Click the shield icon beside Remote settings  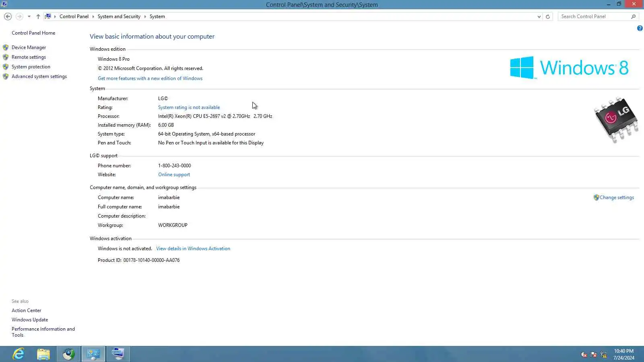point(6,57)
